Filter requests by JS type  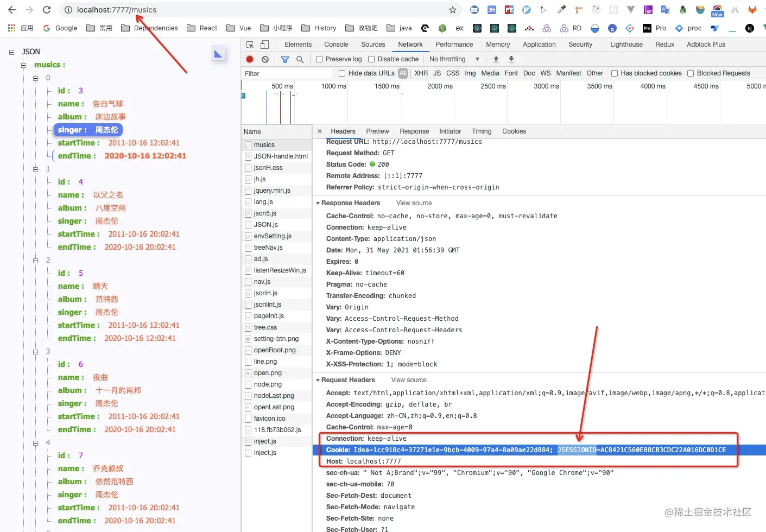437,73
